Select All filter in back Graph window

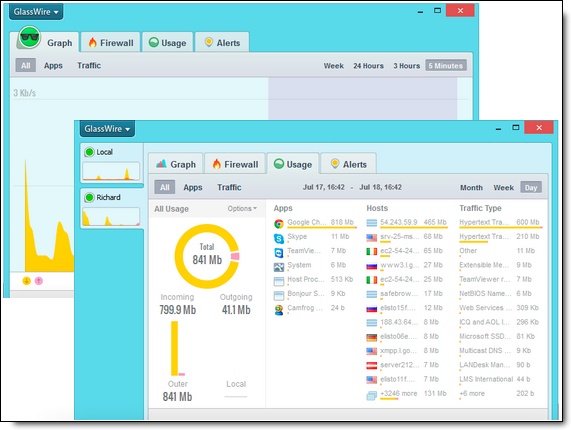tap(25, 66)
